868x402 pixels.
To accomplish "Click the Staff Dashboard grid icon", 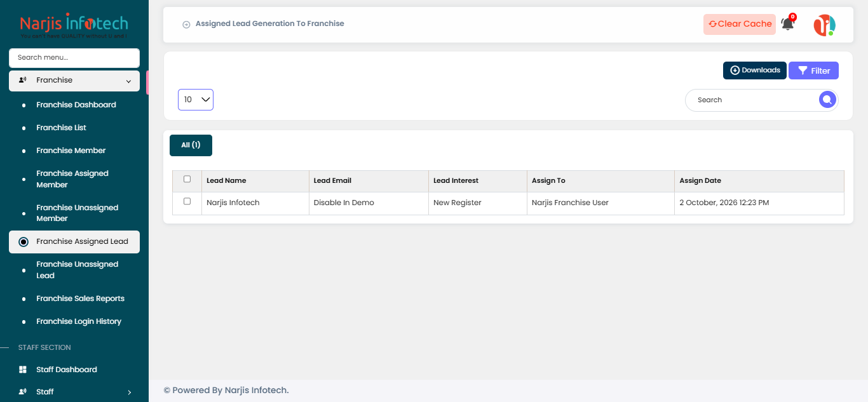I will point(23,370).
